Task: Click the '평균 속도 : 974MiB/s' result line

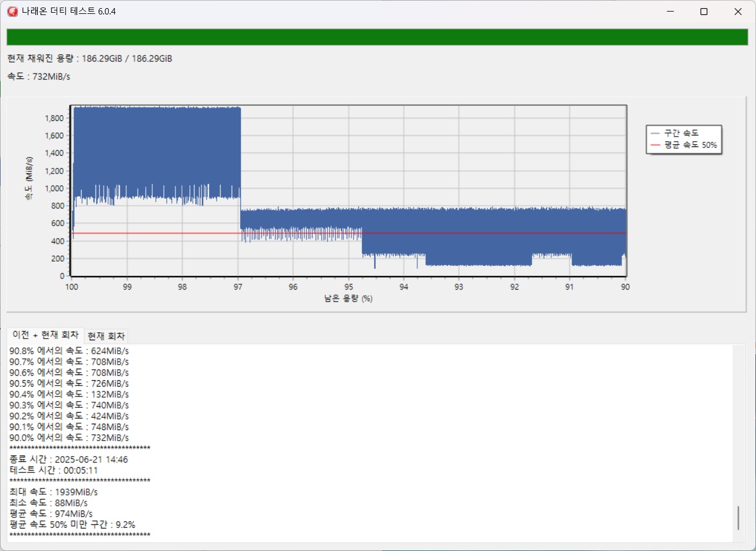Action: pyautogui.click(x=51, y=513)
